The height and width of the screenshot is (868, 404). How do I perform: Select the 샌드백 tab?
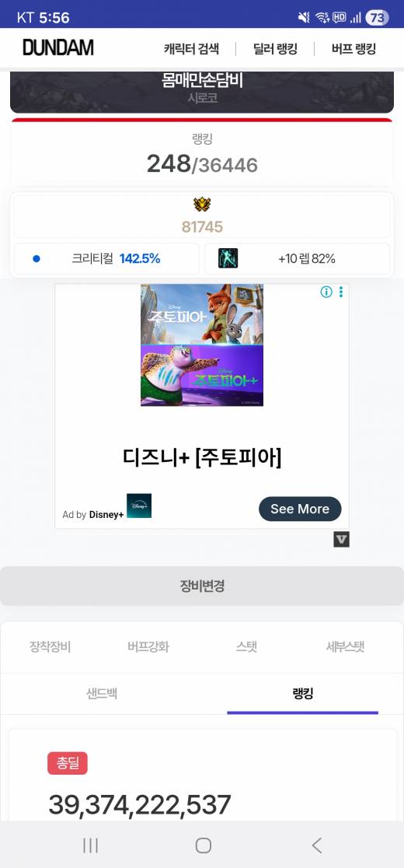pos(102,693)
